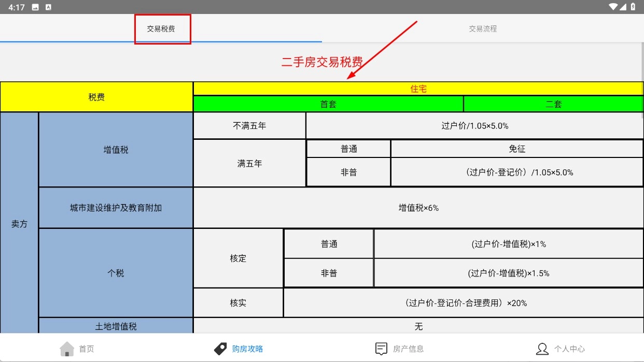
Task: Tap the 卖方 column cell
Action: coord(20,224)
